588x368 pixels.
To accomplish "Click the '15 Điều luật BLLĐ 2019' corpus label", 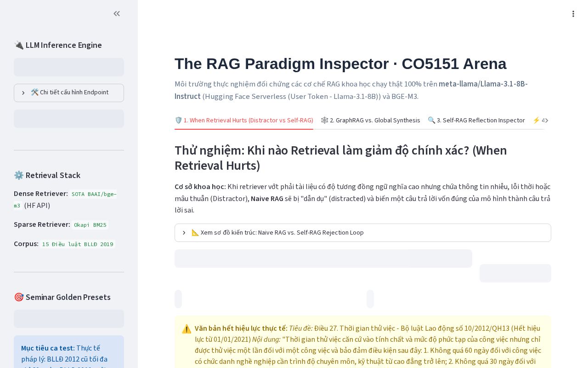I will [78, 244].
